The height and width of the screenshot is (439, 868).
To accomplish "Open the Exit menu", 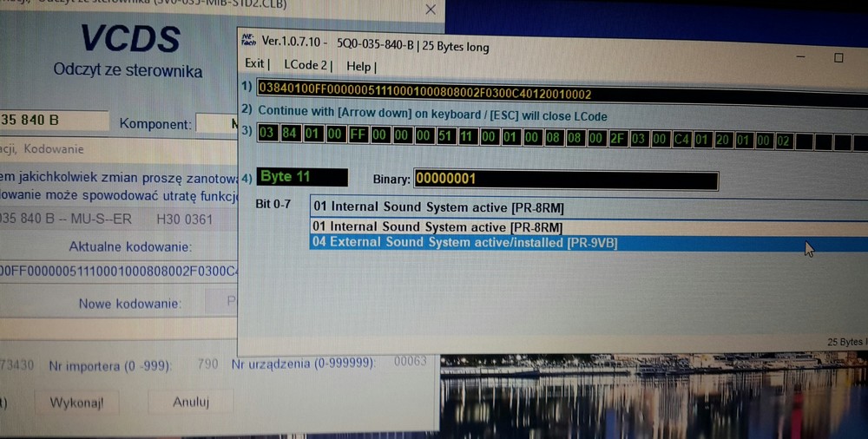I will (x=255, y=65).
